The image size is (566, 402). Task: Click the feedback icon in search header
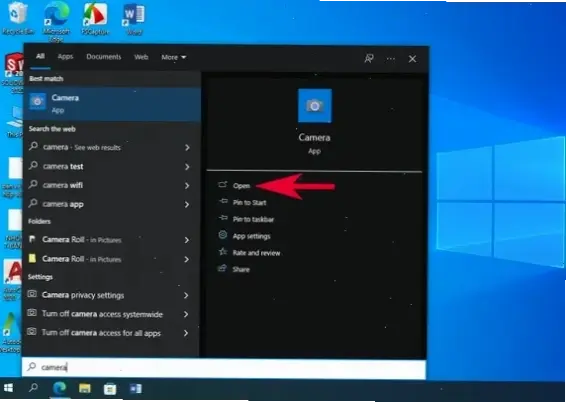pyautogui.click(x=369, y=58)
